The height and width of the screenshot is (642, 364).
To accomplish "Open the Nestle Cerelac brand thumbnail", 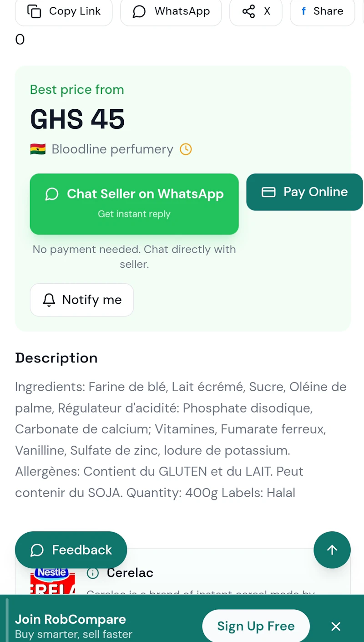I will [x=53, y=581].
